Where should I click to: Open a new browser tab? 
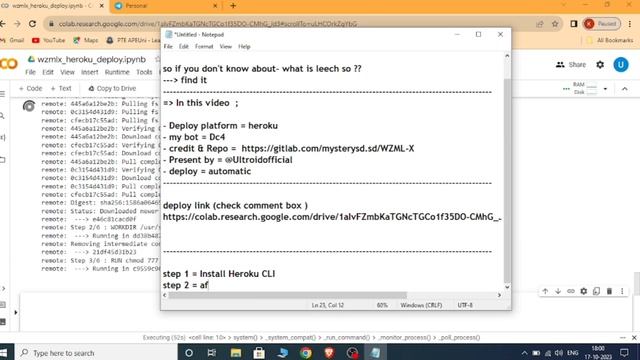(x=233, y=6)
